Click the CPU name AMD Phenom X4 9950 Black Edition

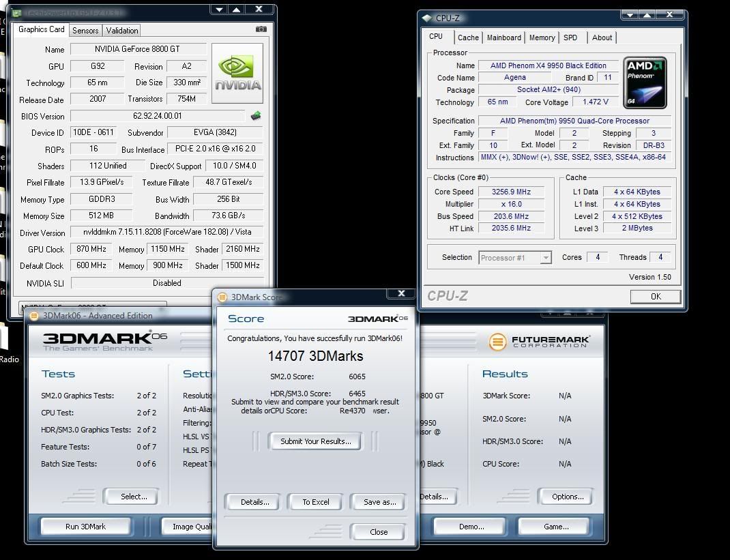coord(549,65)
